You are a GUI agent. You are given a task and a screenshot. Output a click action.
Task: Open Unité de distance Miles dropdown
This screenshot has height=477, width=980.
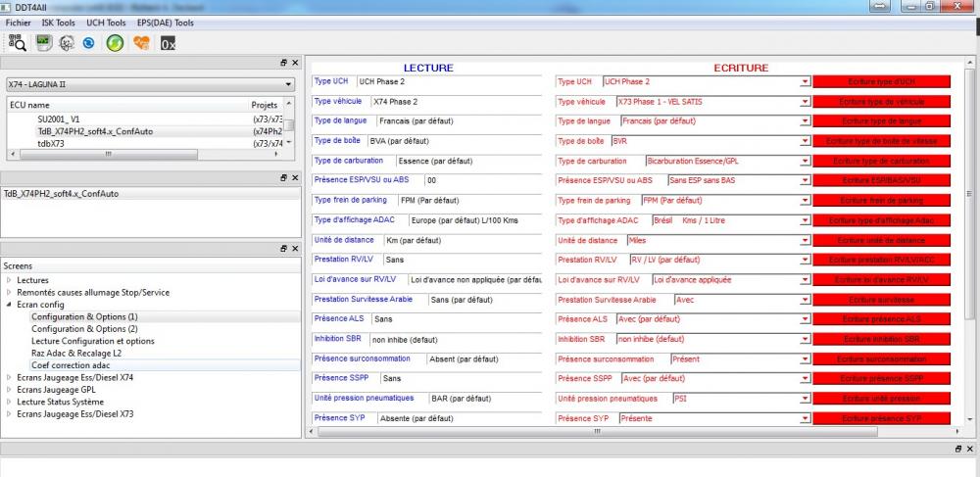(x=805, y=240)
